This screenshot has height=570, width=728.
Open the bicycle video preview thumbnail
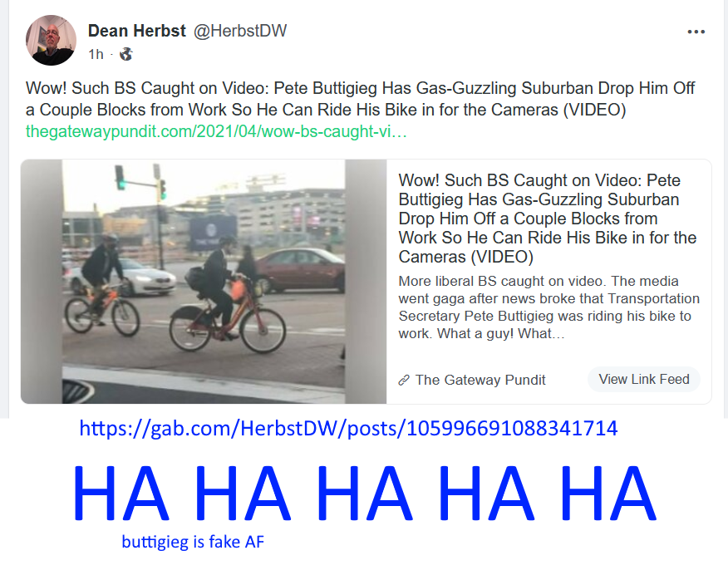click(x=204, y=282)
